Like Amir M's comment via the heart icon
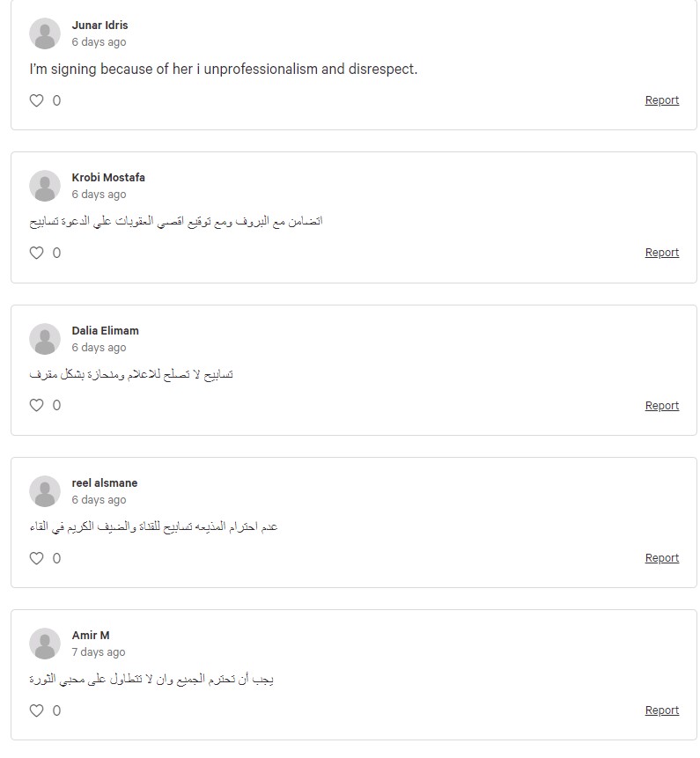The image size is (700, 758). pyautogui.click(x=37, y=710)
